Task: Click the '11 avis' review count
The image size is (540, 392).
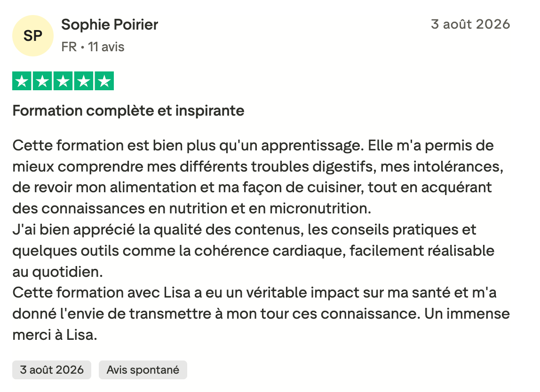Action: pos(106,47)
